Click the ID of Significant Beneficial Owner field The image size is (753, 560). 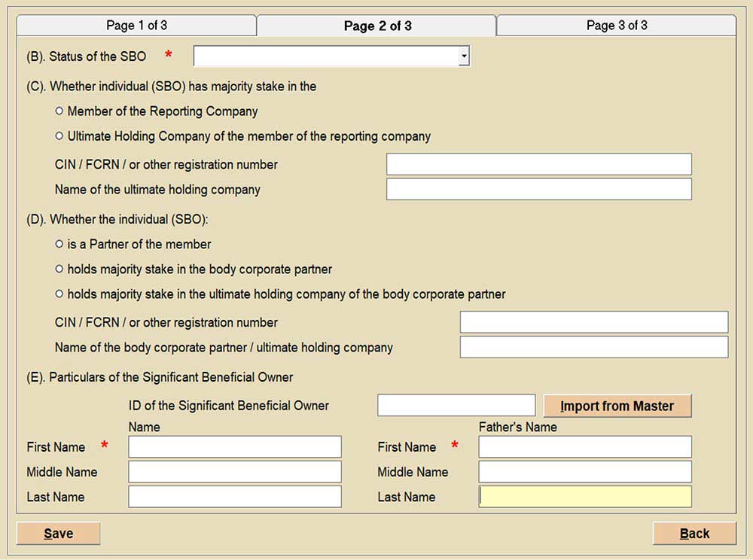point(456,405)
